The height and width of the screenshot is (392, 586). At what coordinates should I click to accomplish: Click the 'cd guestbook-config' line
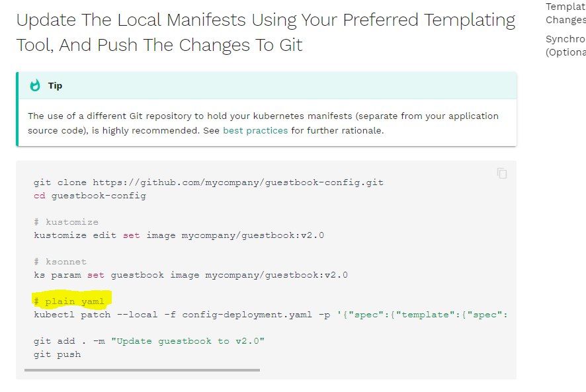click(x=90, y=196)
